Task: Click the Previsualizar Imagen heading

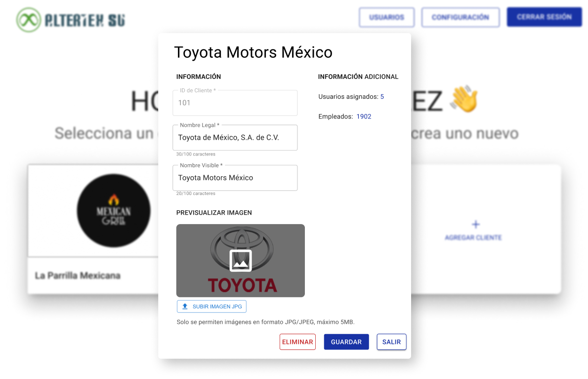Action: (214, 213)
